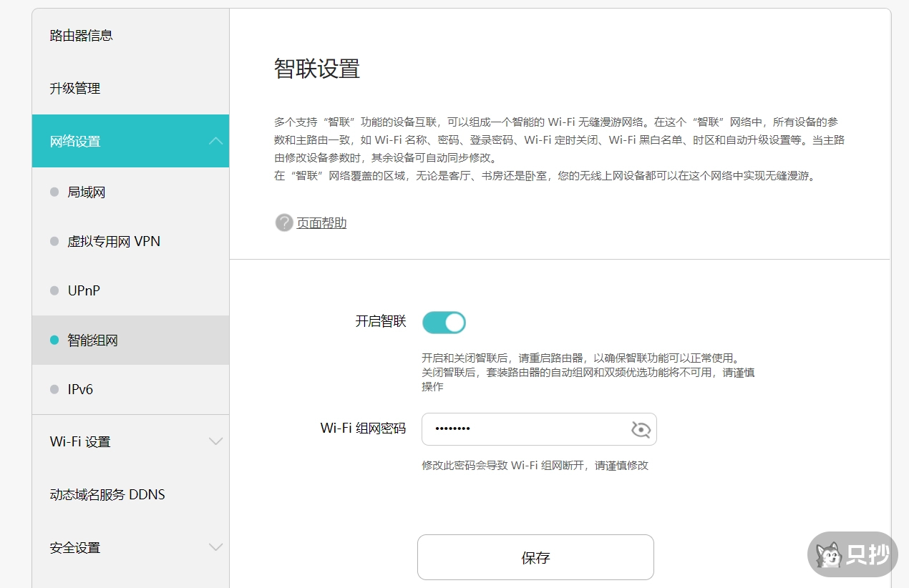Open the 升级管理 menu item
The image size is (909, 588).
[75, 89]
